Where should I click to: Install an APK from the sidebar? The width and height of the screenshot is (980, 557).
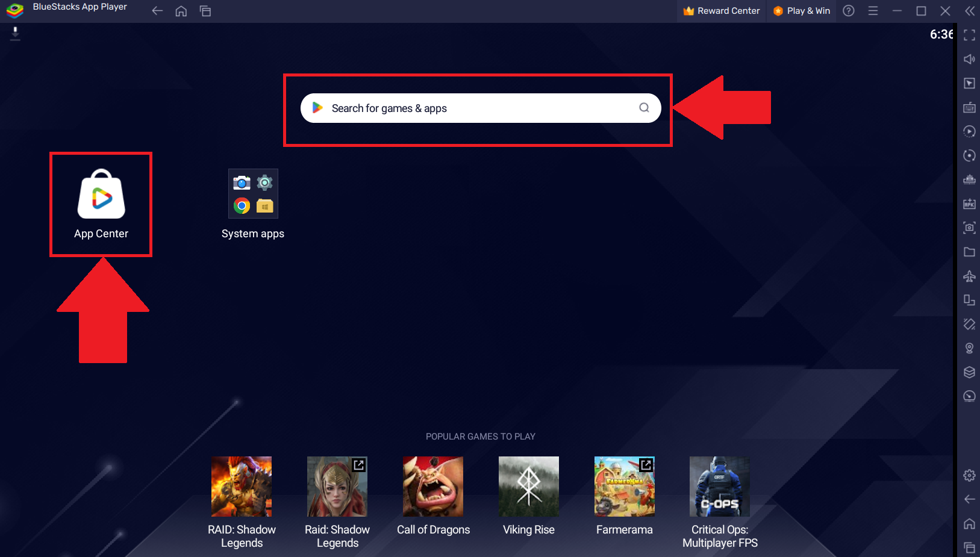pos(970,204)
